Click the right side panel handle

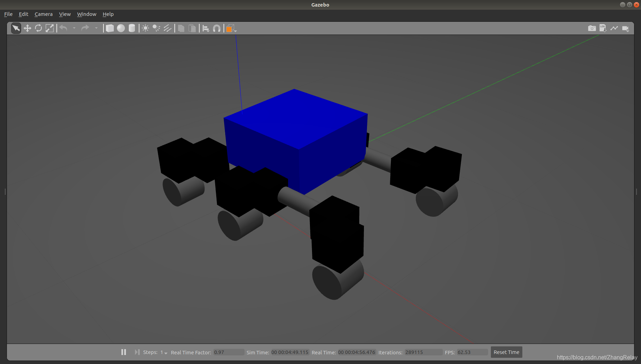637,192
